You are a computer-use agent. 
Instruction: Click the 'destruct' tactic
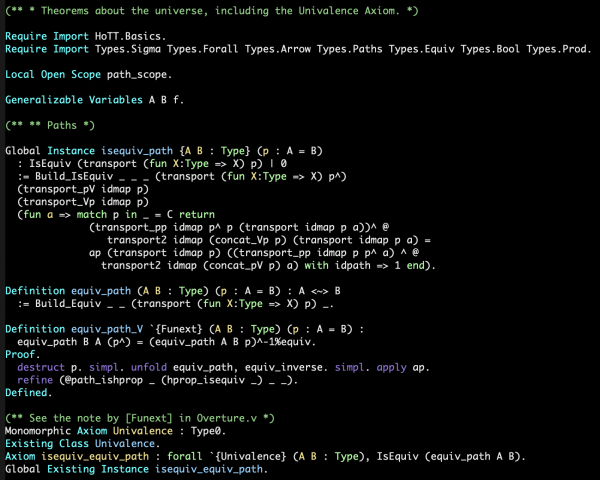click(x=41, y=367)
